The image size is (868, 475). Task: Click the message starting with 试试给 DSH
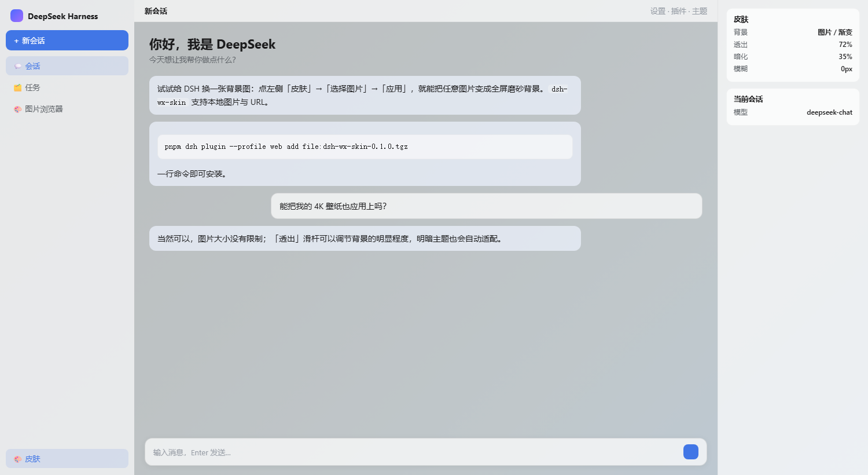click(x=365, y=96)
